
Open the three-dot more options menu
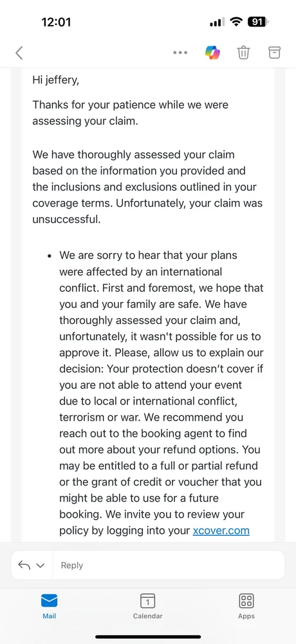tap(180, 53)
